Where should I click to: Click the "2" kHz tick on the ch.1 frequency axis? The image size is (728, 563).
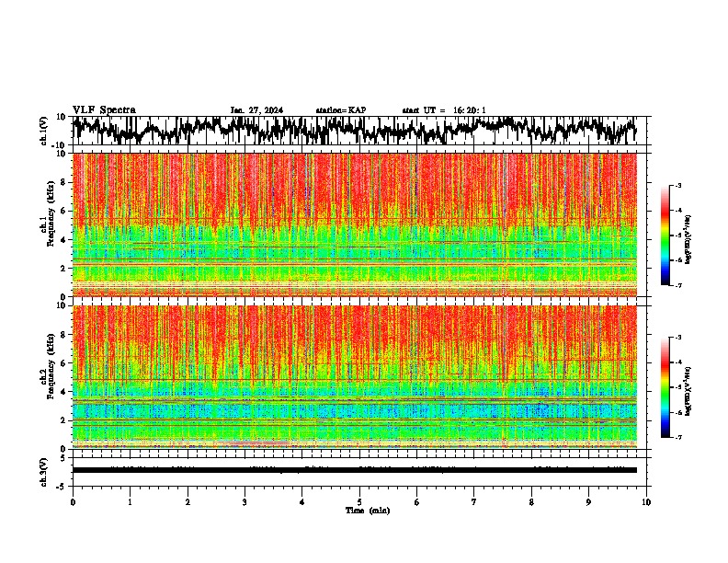click(64, 268)
